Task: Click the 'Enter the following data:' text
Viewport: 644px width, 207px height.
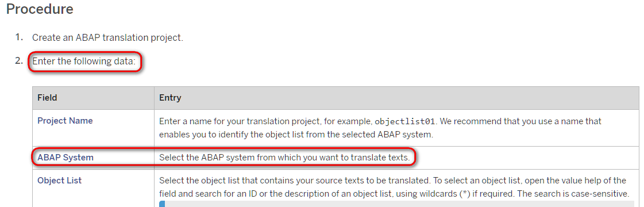Action: [86, 63]
